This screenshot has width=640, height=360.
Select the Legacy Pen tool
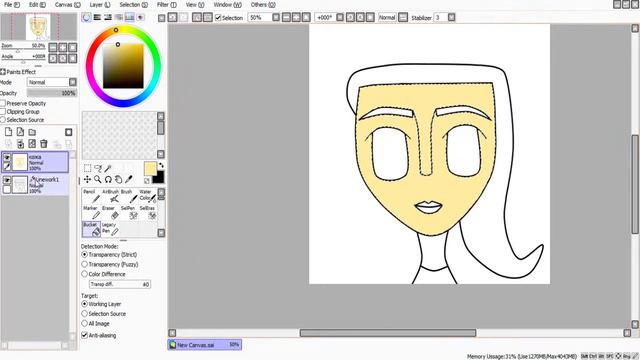pos(110,229)
